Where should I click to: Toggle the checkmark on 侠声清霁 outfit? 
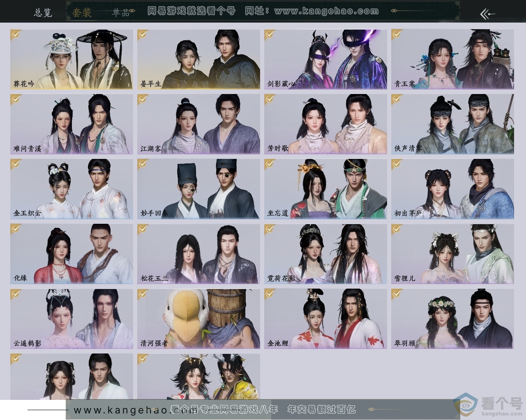(x=397, y=100)
